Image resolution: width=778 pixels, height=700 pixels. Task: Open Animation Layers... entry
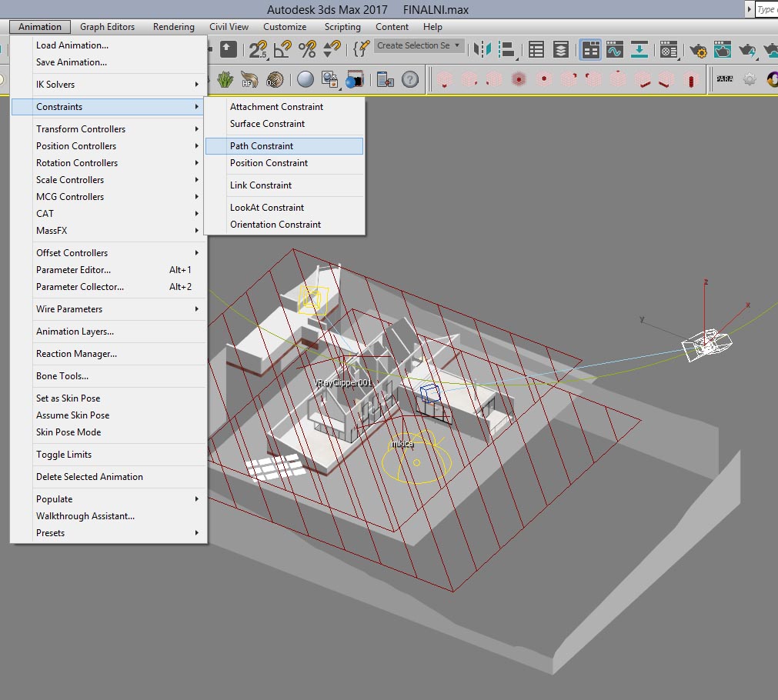click(x=107, y=332)
